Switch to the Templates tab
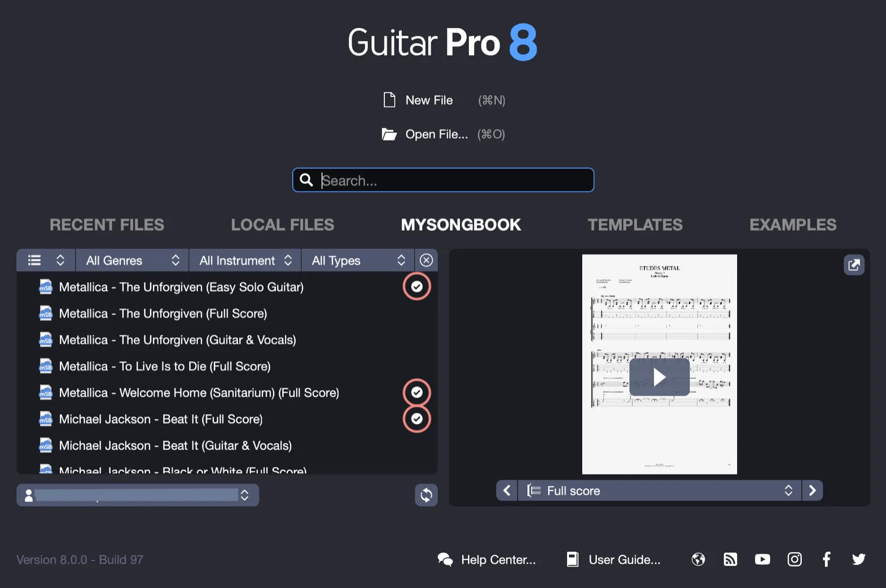The width and height of the screenshot is (886, 588). pos(635,225)
